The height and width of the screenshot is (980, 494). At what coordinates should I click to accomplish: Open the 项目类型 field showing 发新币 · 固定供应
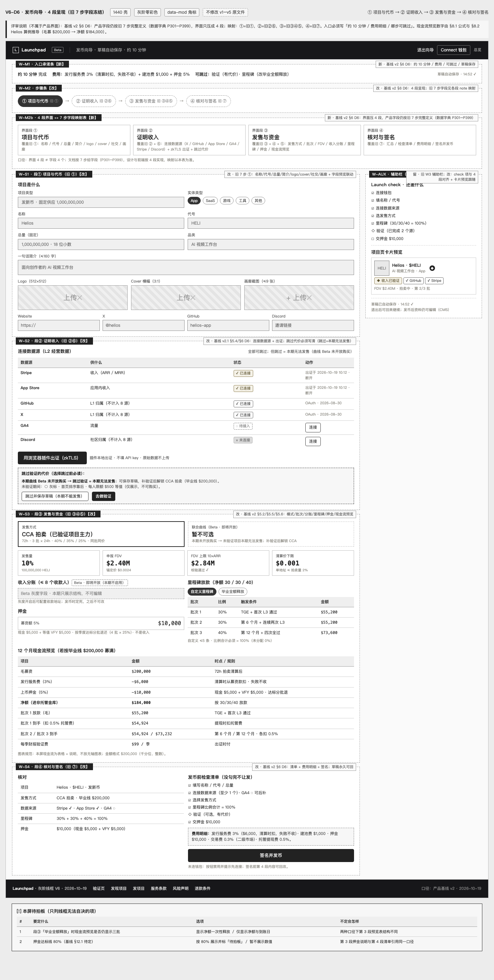pos(101,202)
